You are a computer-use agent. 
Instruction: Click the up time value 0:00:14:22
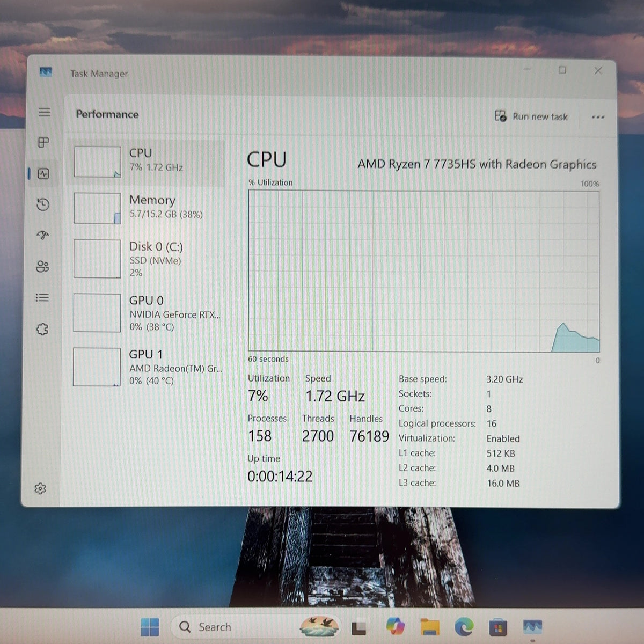[x=280, y=476]
